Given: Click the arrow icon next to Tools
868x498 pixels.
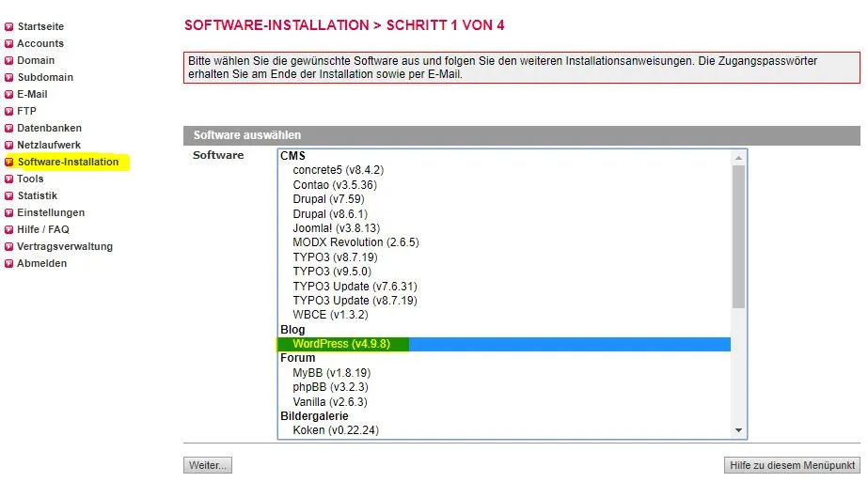Looking at the screenshot, I should [8, 179].
